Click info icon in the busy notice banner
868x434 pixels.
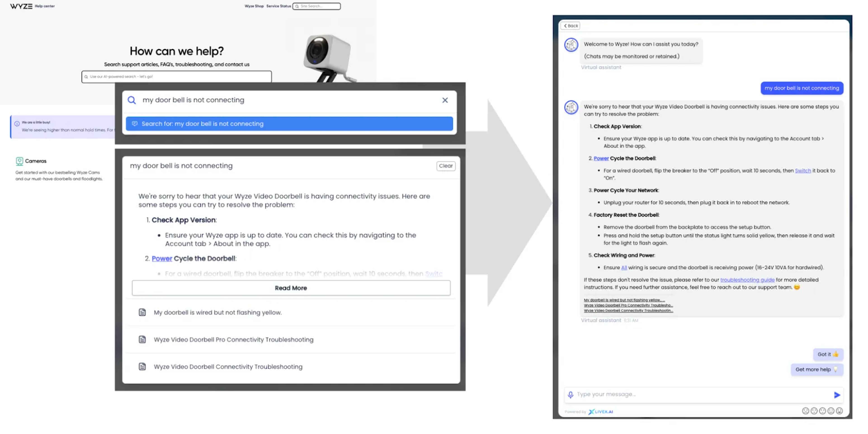coord(17,124)
